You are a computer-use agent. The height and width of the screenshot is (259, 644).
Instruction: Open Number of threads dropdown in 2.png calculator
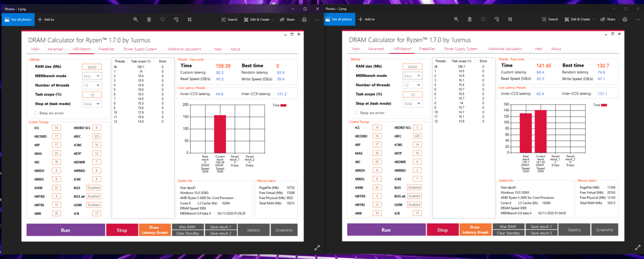[413, 85]
